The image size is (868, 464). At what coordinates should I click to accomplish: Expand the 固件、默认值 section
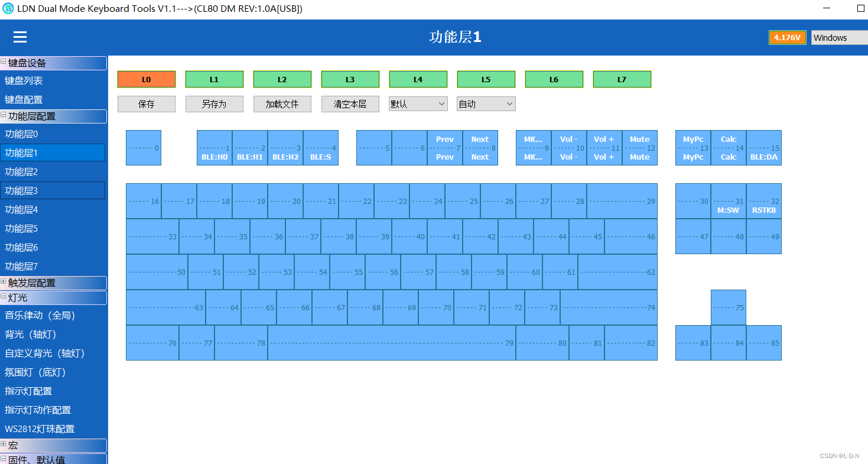pos(4,459)
